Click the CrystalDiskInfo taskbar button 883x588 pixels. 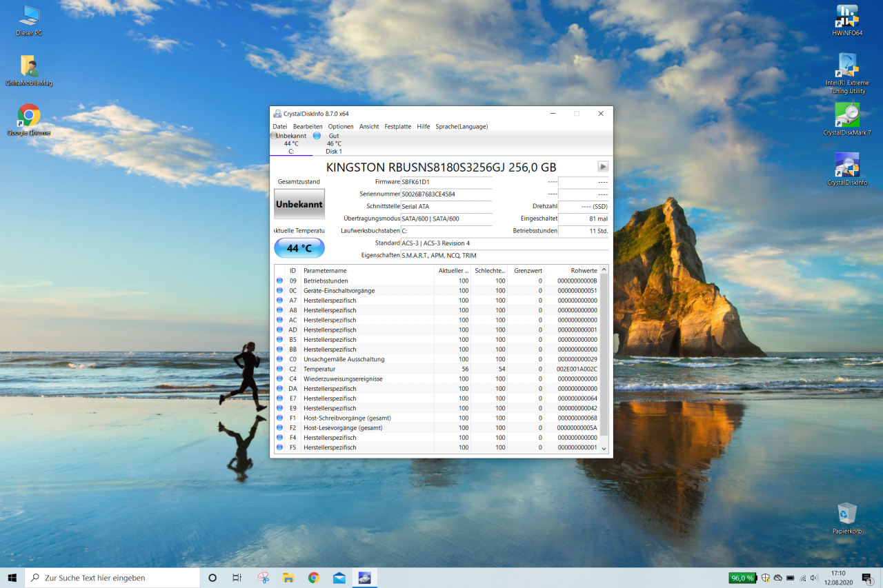click(365, 578)
